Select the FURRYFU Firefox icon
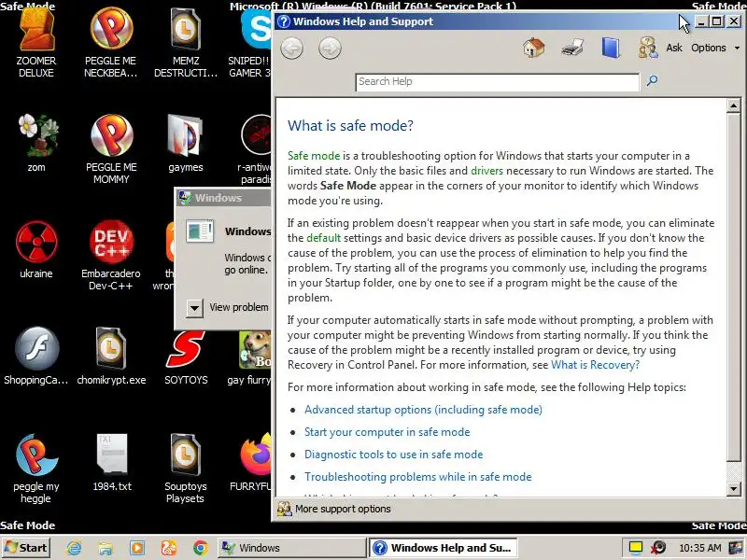The image size is (747, 560). [x=251, y=463]
